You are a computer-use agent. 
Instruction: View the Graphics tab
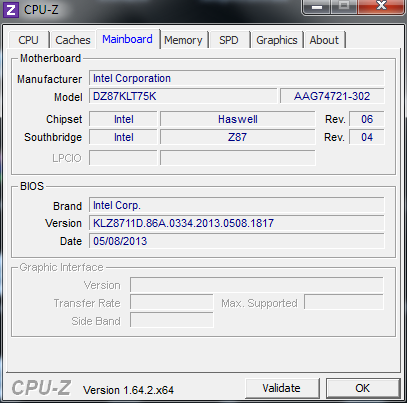pyautogui.click(x=277, y=40)
